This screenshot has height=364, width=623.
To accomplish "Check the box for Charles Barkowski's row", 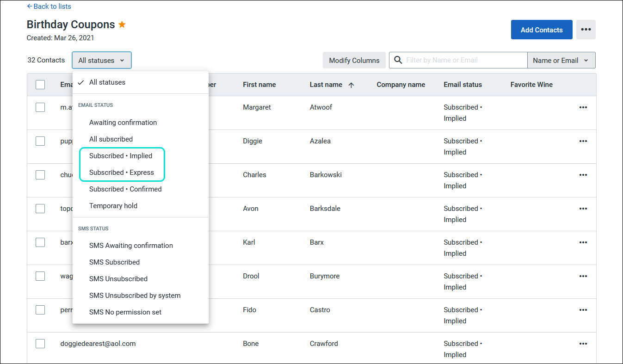I will 40,175.
